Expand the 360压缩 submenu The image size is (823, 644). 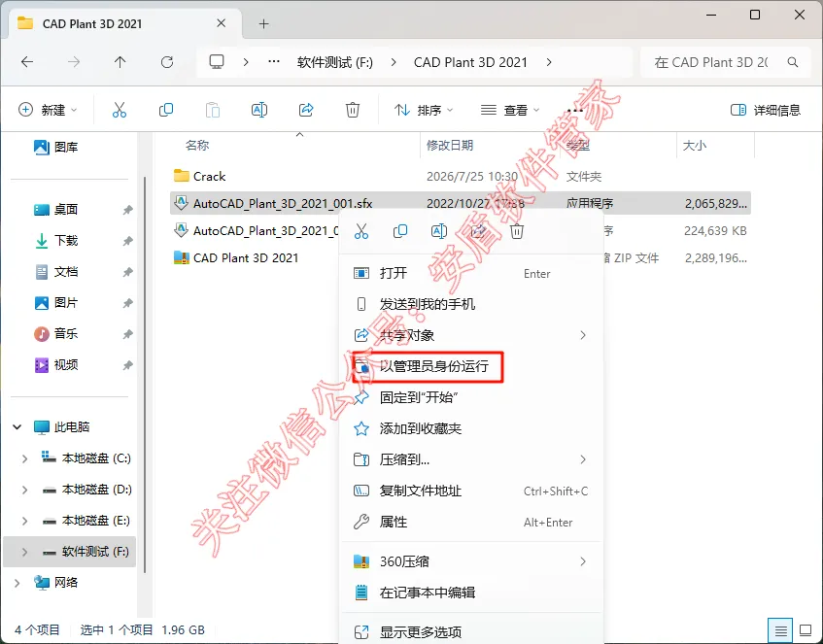click(583, 561)
